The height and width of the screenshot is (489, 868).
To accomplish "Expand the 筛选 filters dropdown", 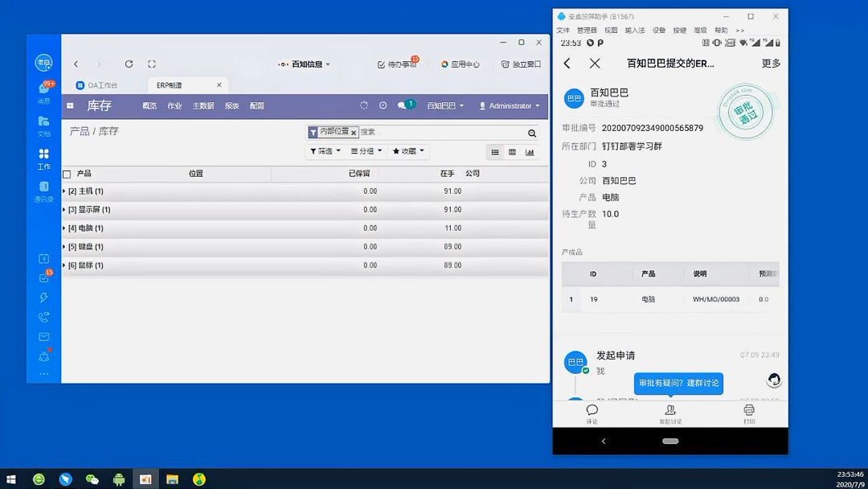I will coord(324,151).
